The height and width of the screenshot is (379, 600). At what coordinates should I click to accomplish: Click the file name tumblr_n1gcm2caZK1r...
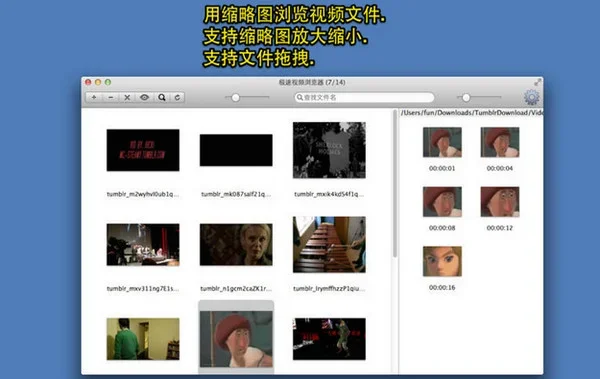click(x=236, y=288)
